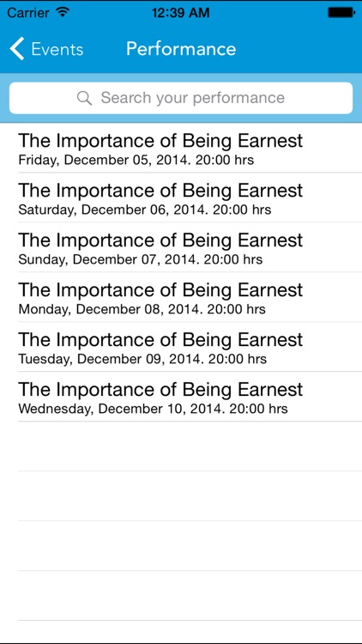This screenshot has height=644, width=362.
Task: Tap the magnifying glass search icon
Action: coord(84,98)
